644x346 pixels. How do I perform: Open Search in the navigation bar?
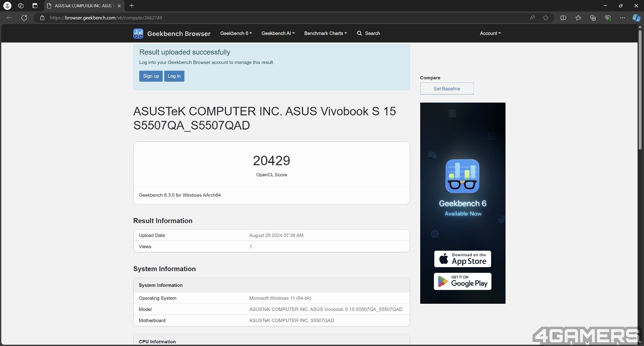tap(368, 33)
